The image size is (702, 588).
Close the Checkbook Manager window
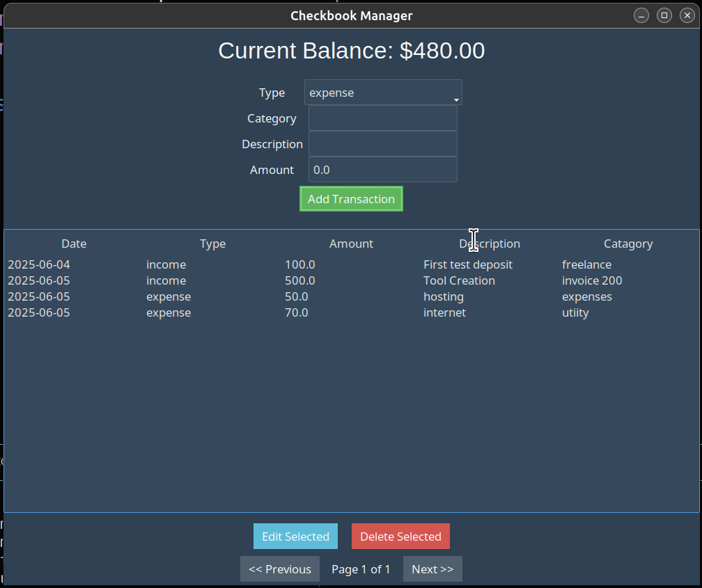[x=687, y=16]
